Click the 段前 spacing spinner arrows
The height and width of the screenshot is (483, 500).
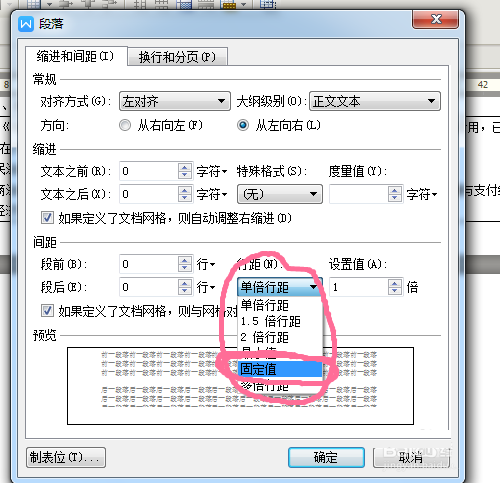[x=185, y=264]
